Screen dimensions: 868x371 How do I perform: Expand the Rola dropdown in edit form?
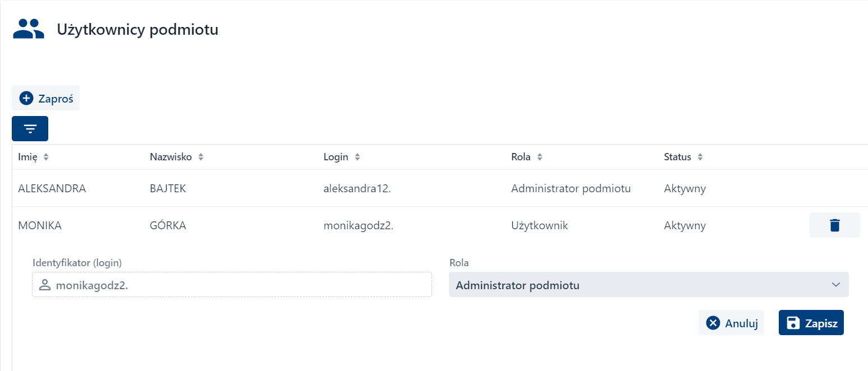tap(648, 285)
